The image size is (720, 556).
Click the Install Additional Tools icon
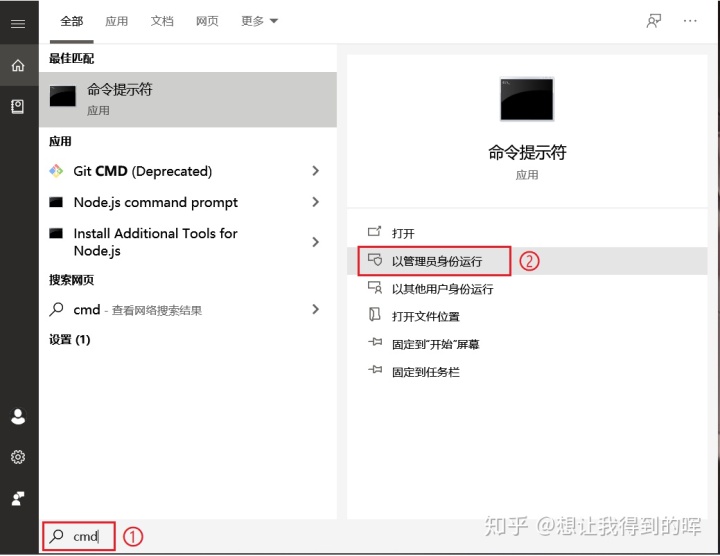click(56, 233)
